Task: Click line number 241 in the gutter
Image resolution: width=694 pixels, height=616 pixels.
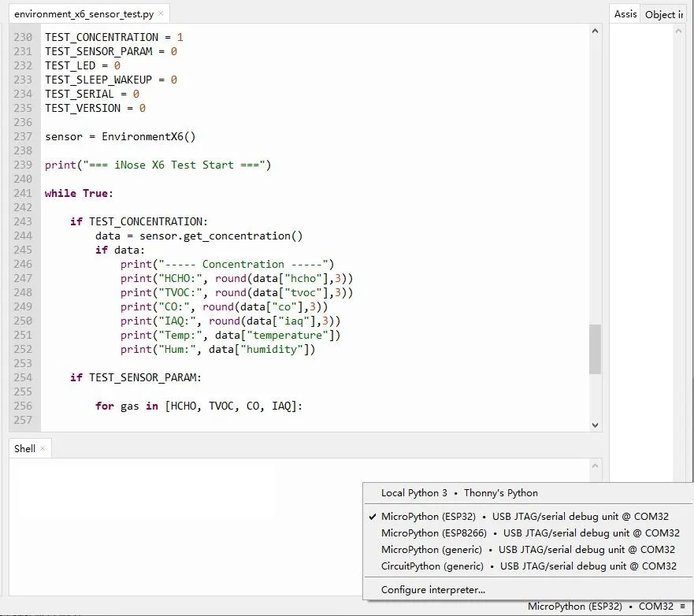Action: tap(22, 193)
